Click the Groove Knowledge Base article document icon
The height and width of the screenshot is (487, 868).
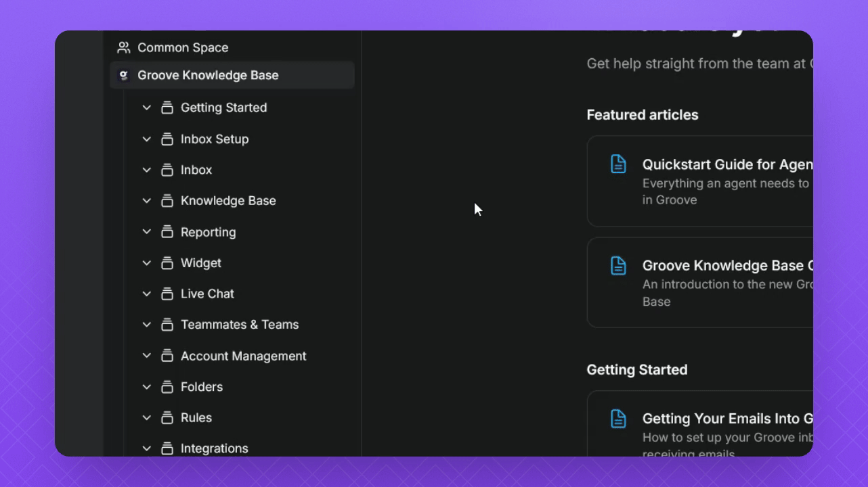click(618, 265)
